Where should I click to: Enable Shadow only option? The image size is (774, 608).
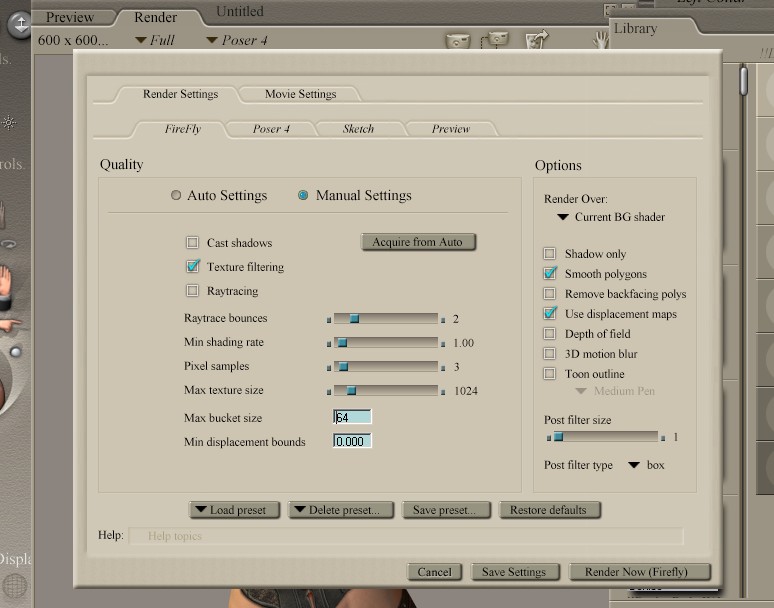549,254
